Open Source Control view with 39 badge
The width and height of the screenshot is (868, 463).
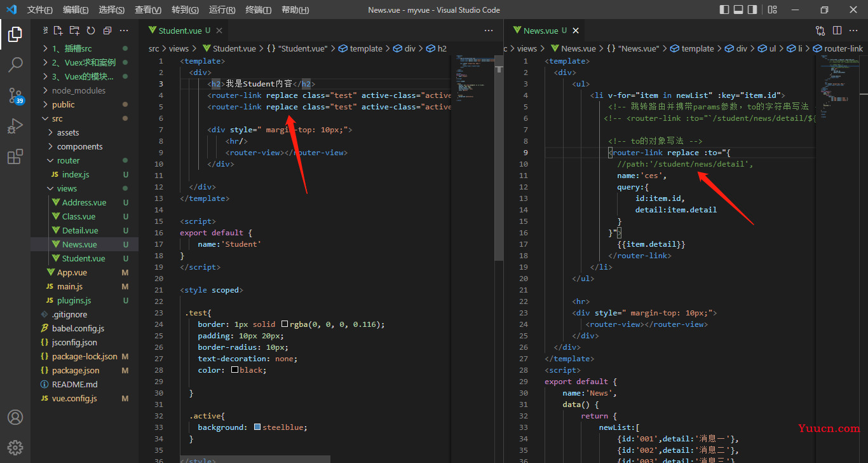coord(15,95)
